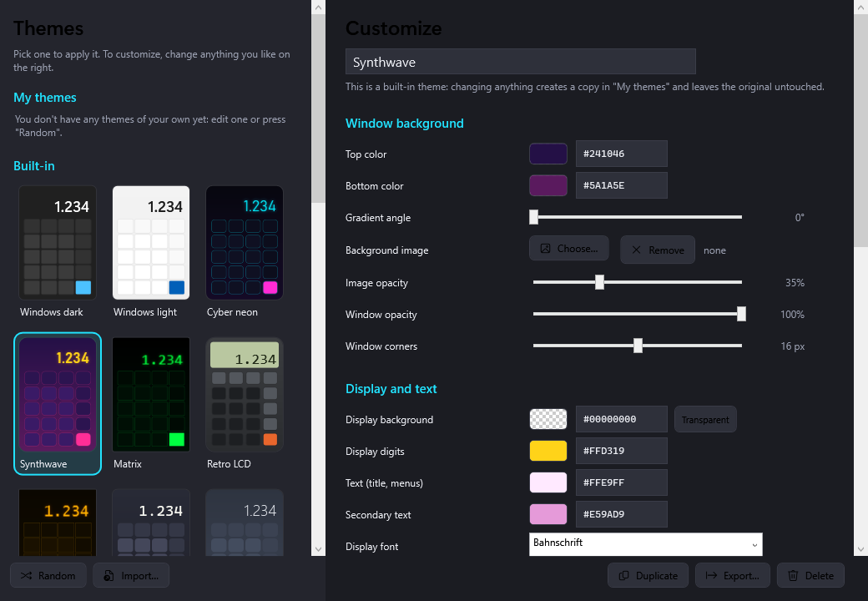868x601 pixels.
Task: Click the Customize panel scrollbar thumb
Action: [860, 130]
